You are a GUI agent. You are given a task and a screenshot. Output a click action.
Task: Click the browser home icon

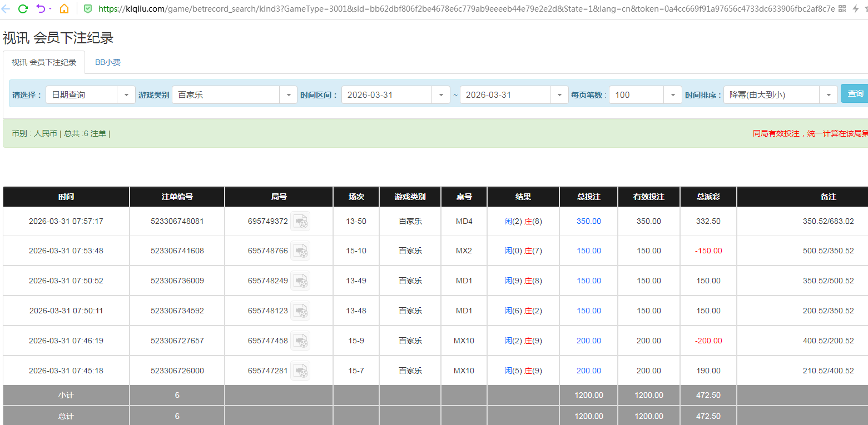click(x=64, y=9)
